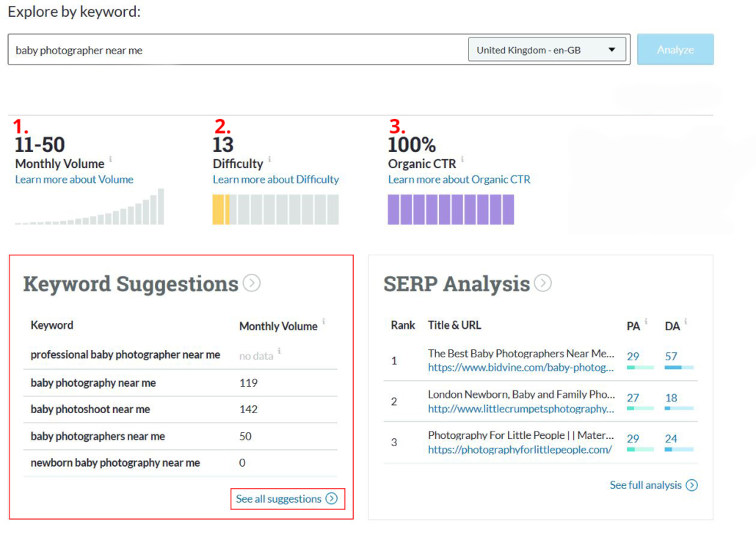756x535 pixels.
Task: Click the volume value 50 for 'baby photographers near me'
Action: [x=245, y=436]
